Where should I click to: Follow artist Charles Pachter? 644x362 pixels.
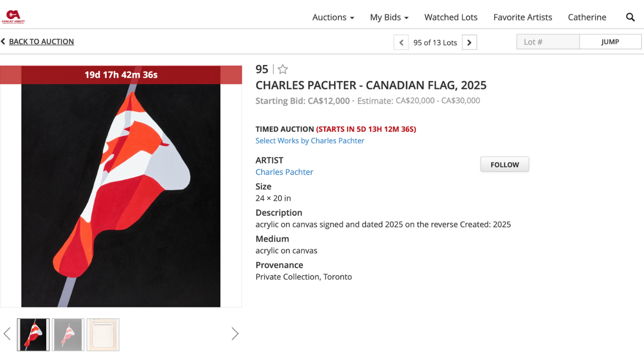[x=504, y=165]
